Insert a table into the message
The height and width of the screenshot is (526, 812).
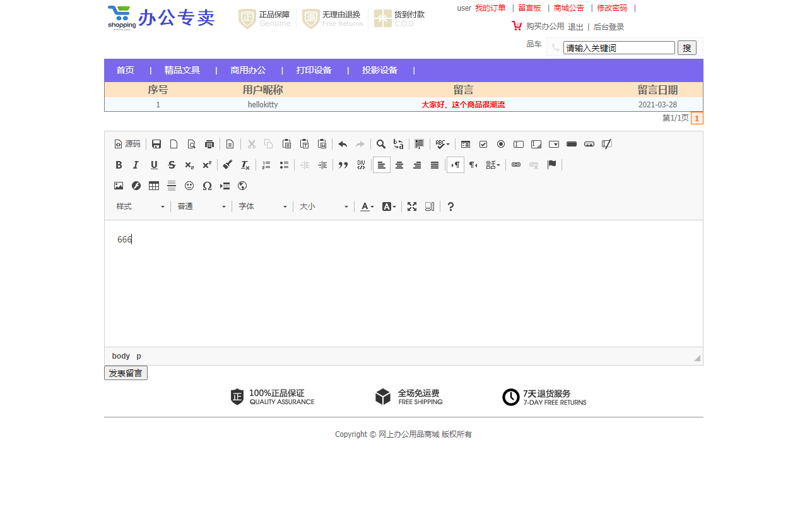153,186
